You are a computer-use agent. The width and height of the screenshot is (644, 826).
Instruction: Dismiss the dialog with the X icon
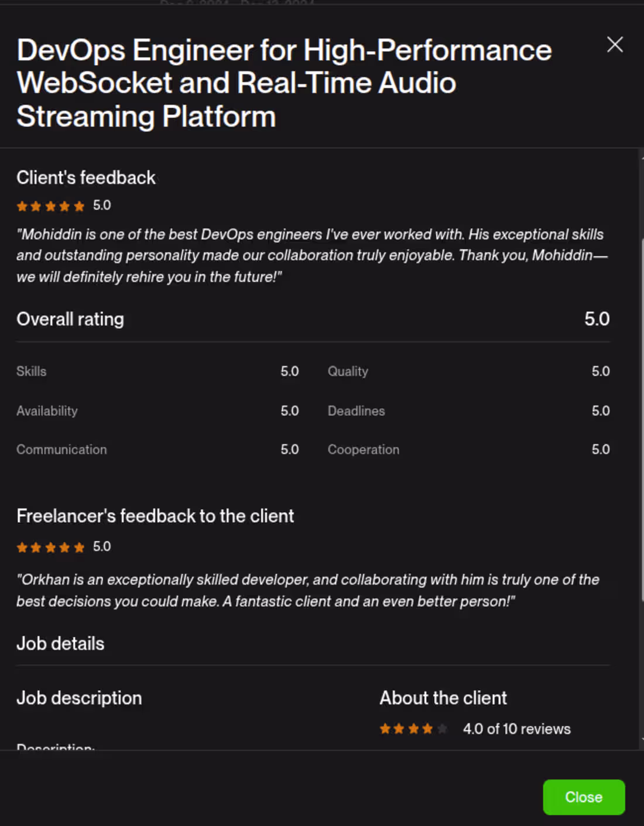[615, 44]
